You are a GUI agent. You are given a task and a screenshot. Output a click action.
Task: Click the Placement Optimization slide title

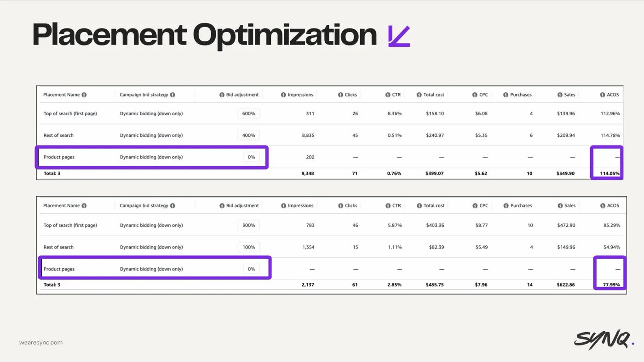pos(205,35)
